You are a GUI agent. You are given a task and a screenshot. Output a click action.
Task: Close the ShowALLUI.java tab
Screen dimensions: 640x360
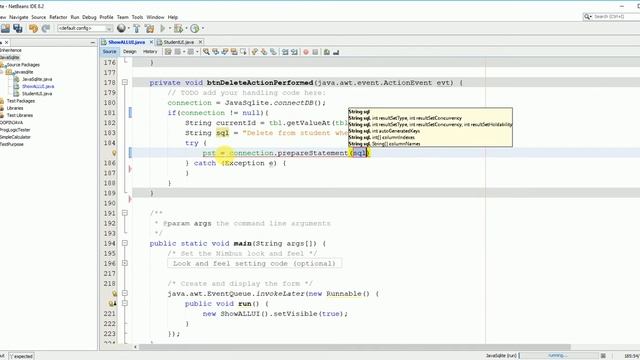coord(151,42)
